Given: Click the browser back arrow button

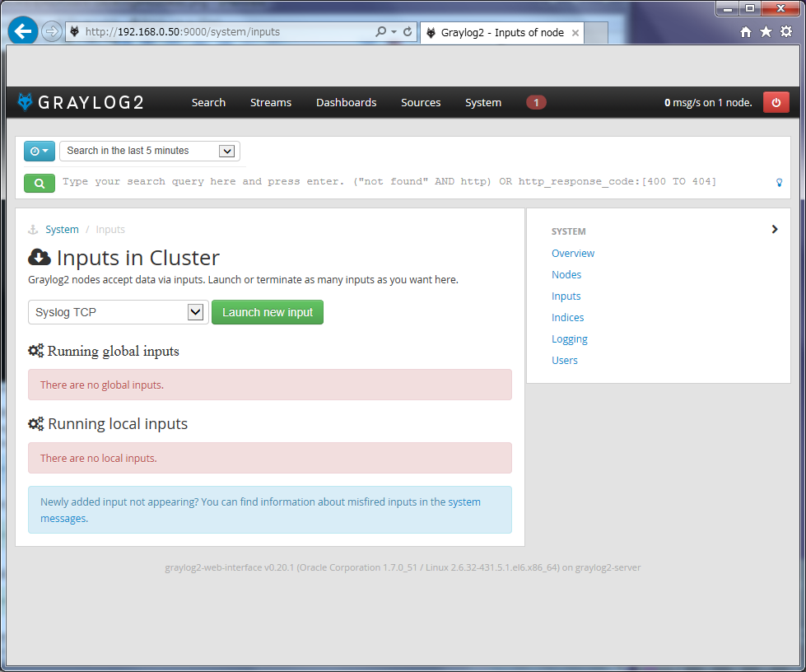Looking at the screenshot, I should (22, 30).
